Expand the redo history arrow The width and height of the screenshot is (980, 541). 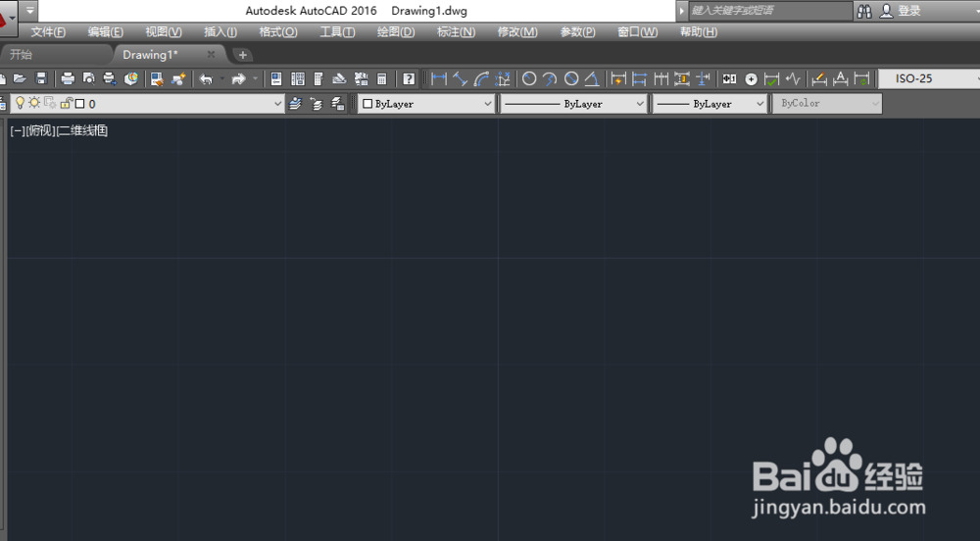[x=255, y=78]
